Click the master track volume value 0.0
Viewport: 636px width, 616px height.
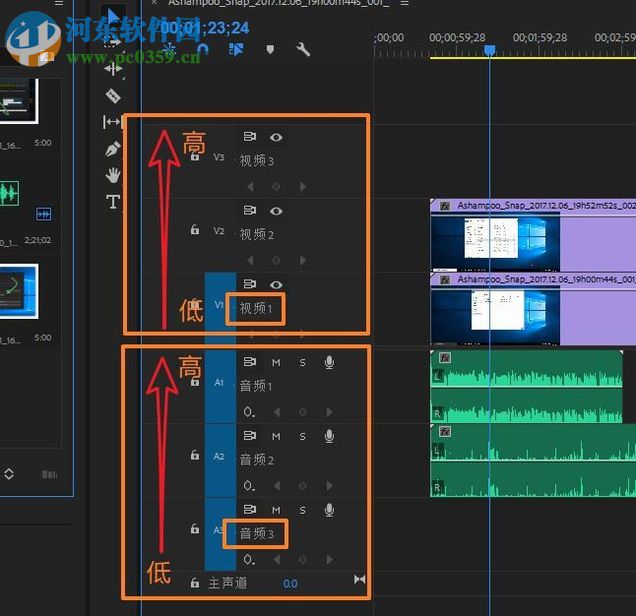290,583
